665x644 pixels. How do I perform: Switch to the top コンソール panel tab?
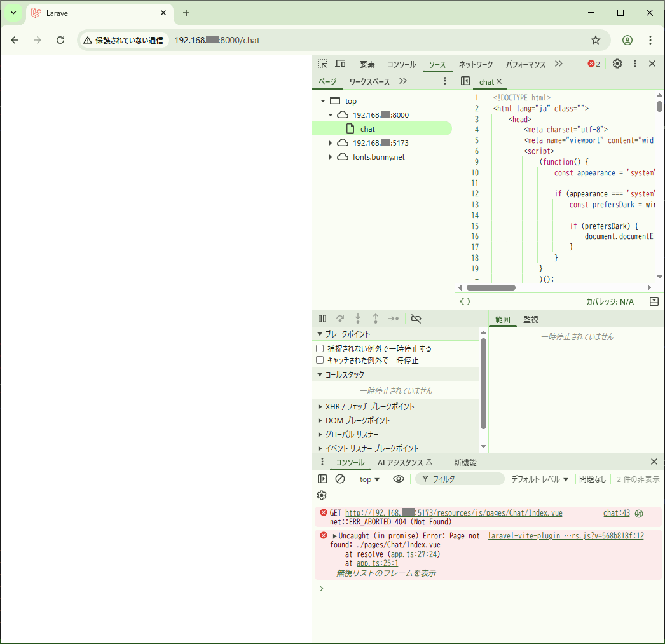402,64
